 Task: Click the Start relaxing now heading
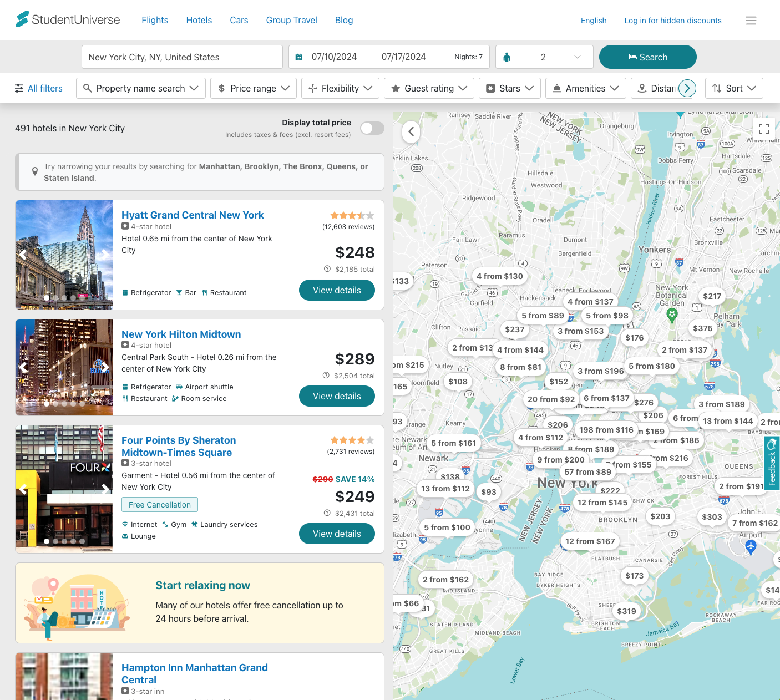tap(202, 585)
